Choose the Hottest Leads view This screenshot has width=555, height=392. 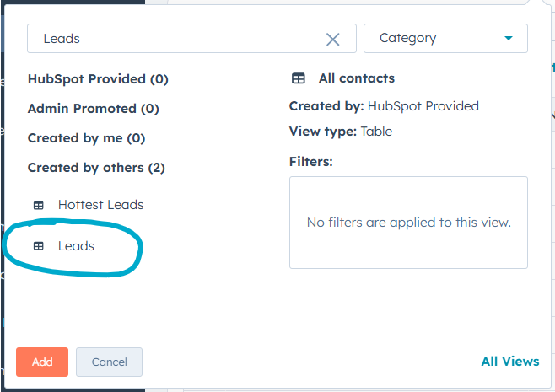point(100,205)
